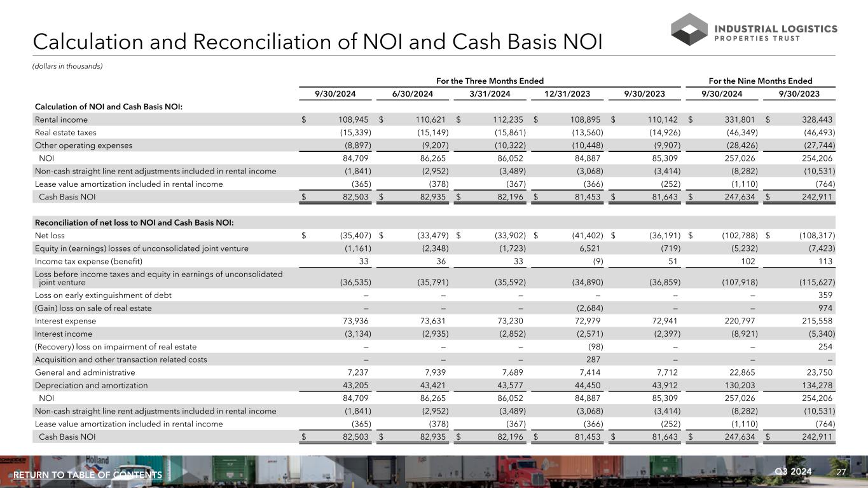Select the 3/31/2024 column heading
The height and width of the screenshot is (488, 868).
pyautogui.click(x=490, y=94)
